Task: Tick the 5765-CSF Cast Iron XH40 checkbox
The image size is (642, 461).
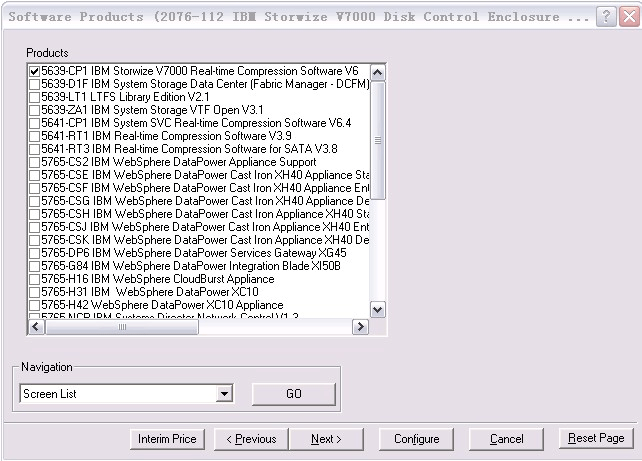Action: pos(34,188)
